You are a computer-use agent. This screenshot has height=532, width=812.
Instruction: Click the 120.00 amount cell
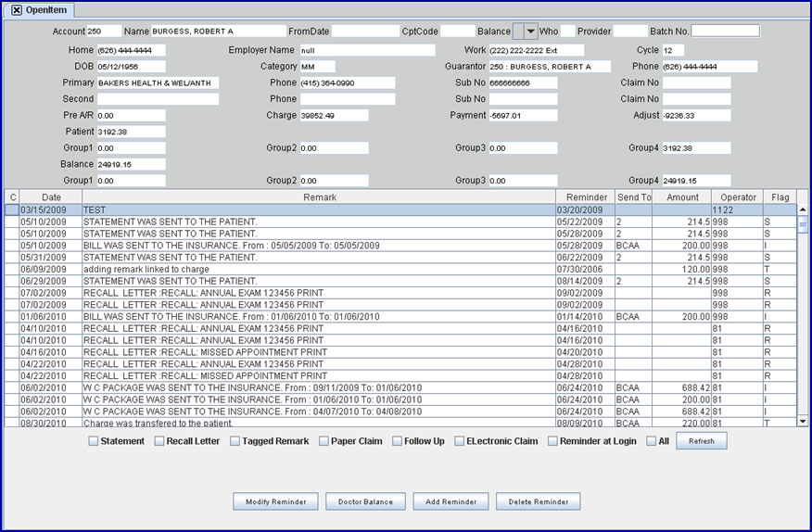tap(682, 270)
